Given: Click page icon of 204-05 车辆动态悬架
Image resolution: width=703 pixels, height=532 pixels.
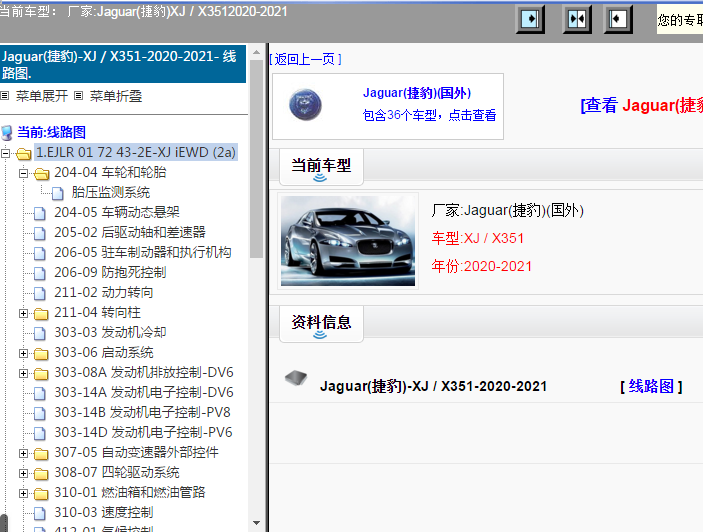Looking at the screenshot, I should [40, 213].
